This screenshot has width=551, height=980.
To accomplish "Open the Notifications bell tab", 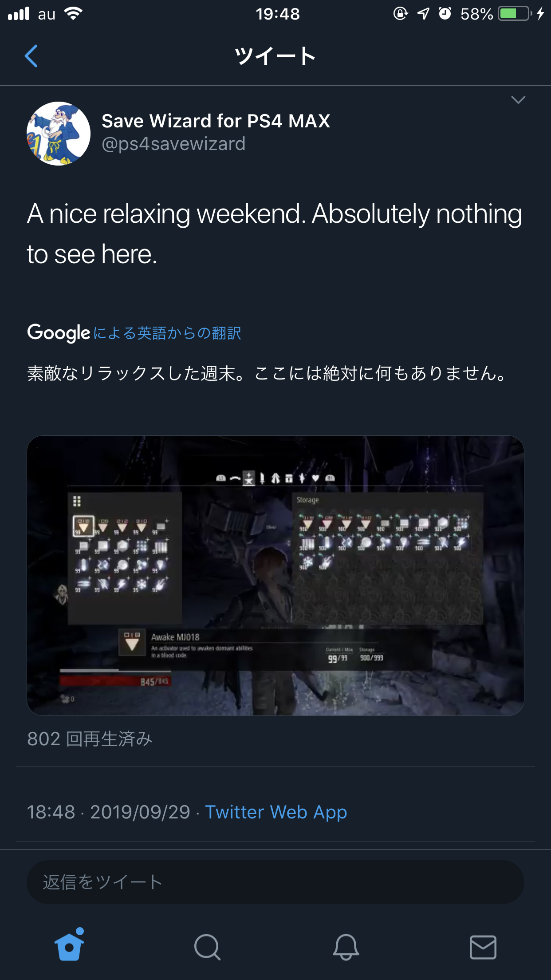I will pos(346,947).
